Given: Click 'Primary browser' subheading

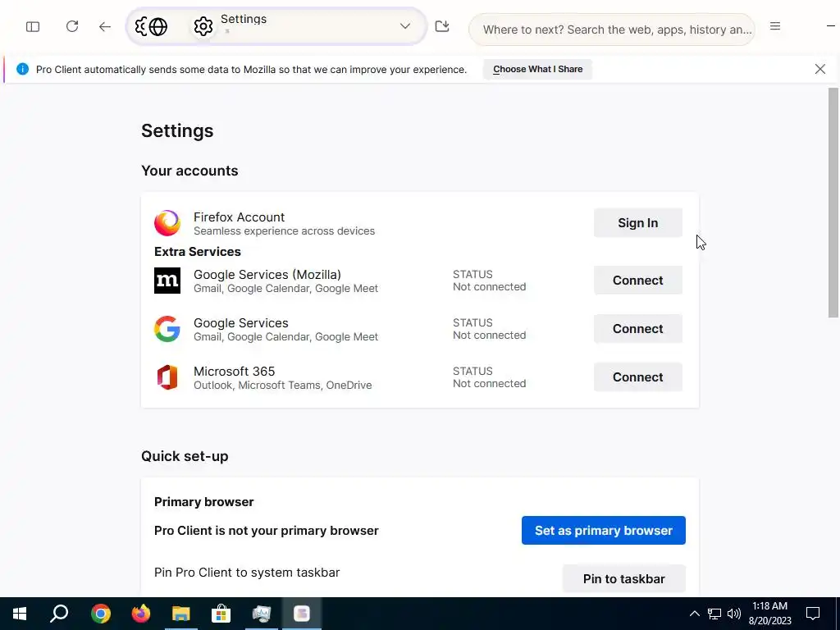Looking at the screenshot, I should (x=204, y=502).
